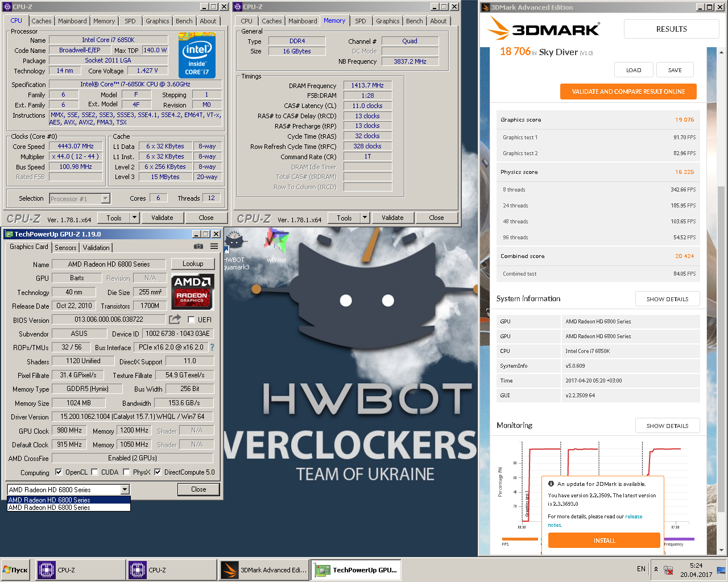Click the Tools button in left CPU-Z window
Image resolution: width=728 pixels, height=582 pixels.
coord(114,218)
